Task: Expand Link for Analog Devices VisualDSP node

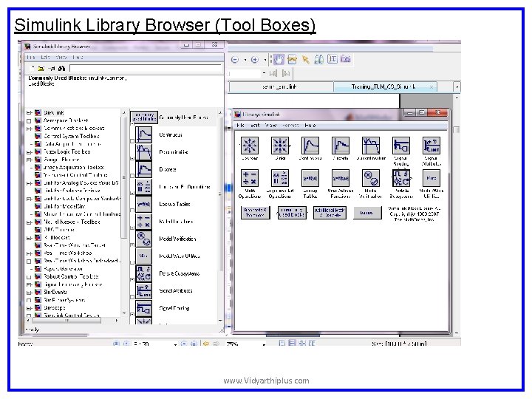Action: point(29,183)
